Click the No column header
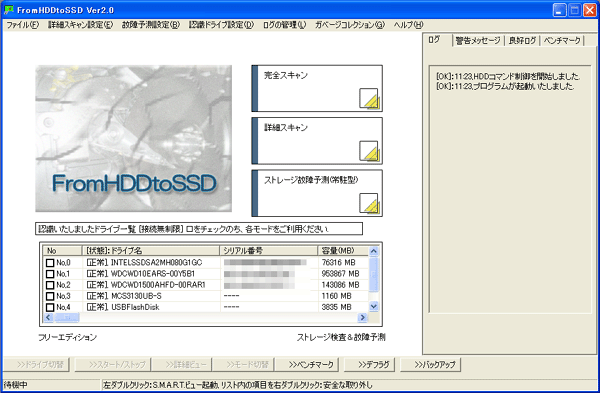Screen dimensions: 600x393 62,251
